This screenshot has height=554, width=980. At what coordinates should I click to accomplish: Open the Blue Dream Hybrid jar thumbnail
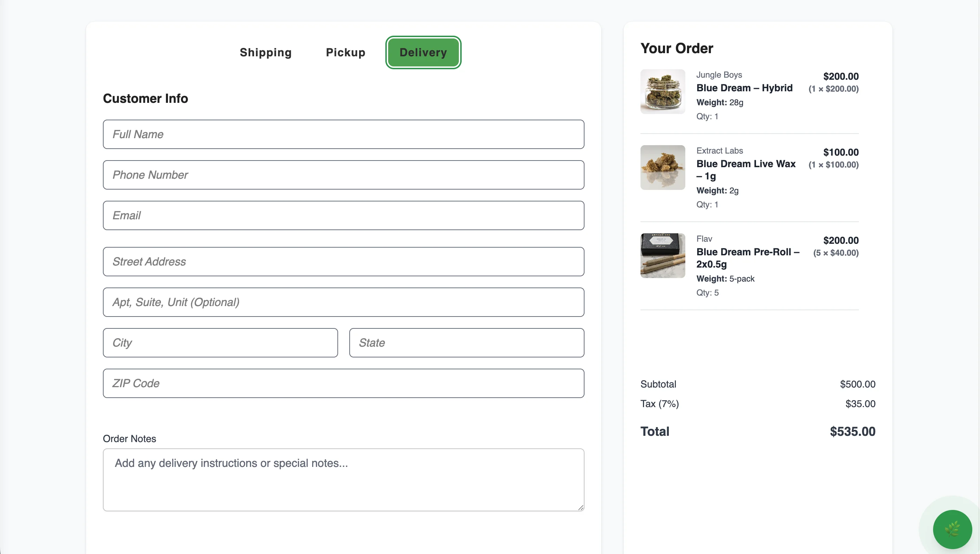coord(663,92)
